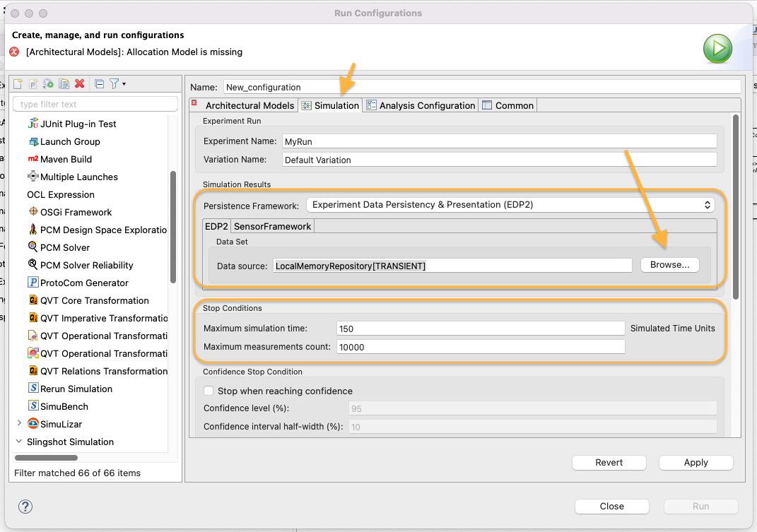This screenshot has width=757, height=532.
Task: Click the QVT Core Transformation icon
Action: coord(33,300)
